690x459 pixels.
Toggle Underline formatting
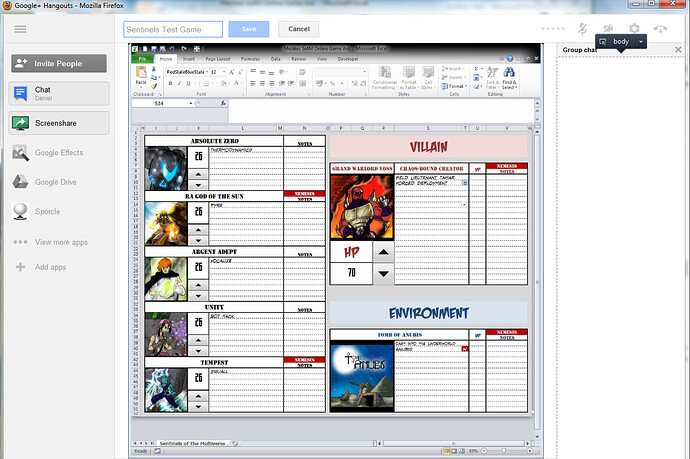tap(189, 83)
